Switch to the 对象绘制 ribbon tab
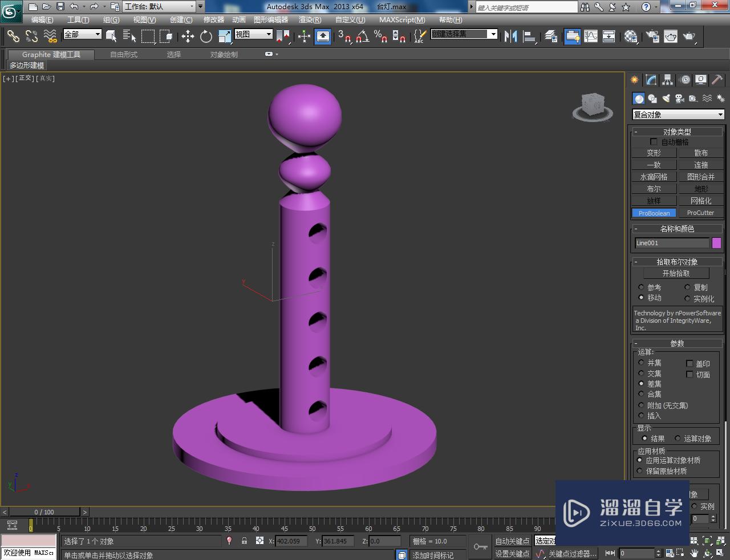This screenshot has height=560, width=730. 224,55
